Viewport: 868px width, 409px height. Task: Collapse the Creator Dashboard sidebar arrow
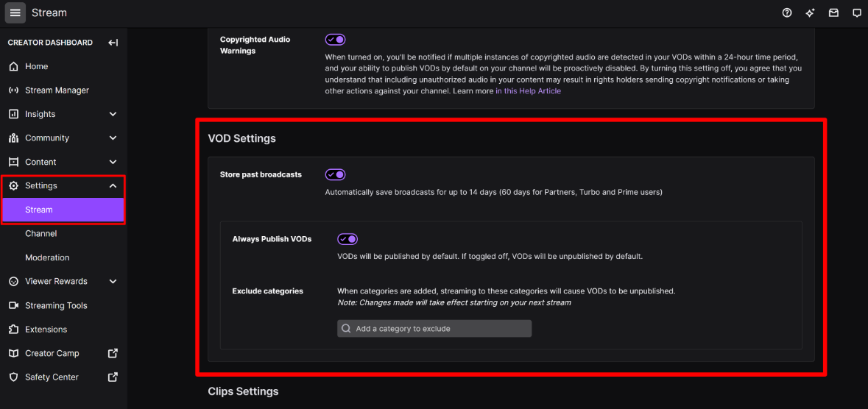click(x=113, y=43)
